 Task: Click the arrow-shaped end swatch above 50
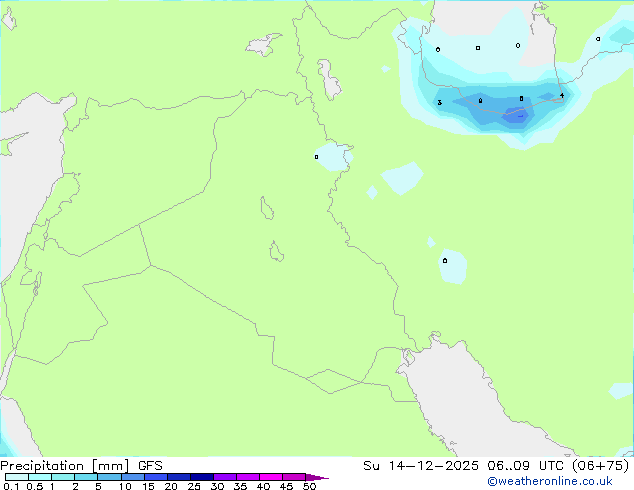coord(317,477)
